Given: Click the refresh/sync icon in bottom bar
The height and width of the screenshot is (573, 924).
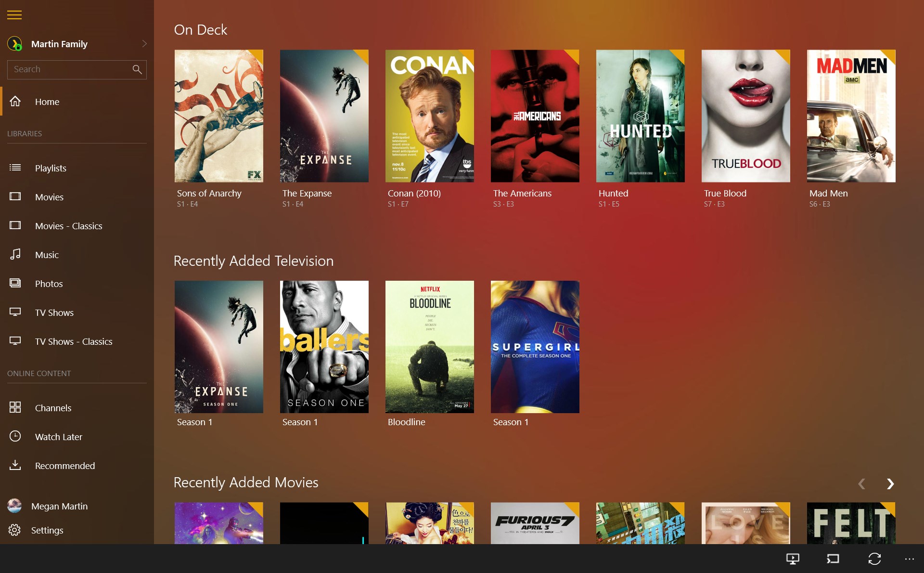Looking at the screenshot, I should [874, 557].
